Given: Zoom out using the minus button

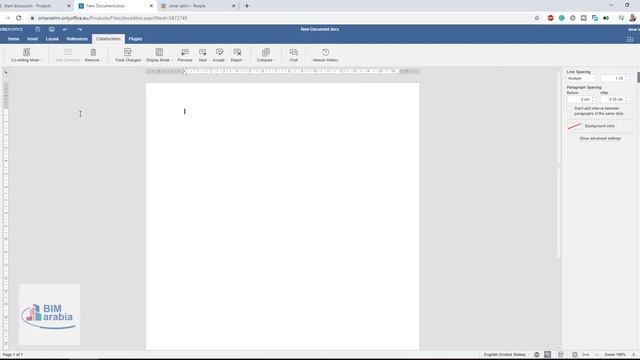Looking at the screenshot, I should click(x=597, y=355).
